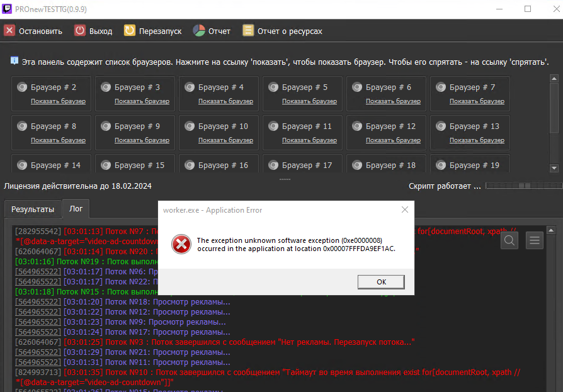This screenshot has width=563, height=392.
Task: Select the Лог tab
Action: point(76,209)
